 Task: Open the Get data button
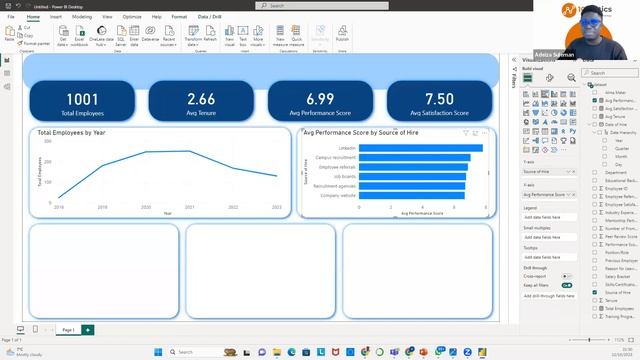point(63,36)
